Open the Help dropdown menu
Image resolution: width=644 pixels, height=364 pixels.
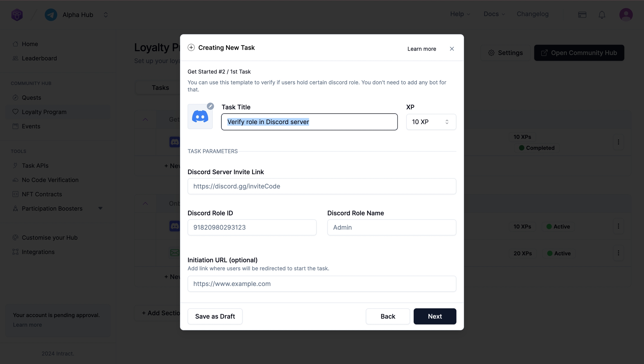coord(460,14)
